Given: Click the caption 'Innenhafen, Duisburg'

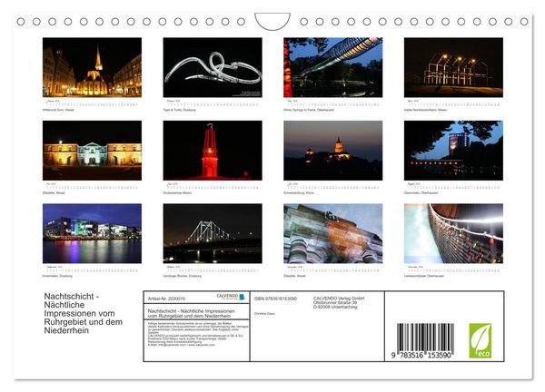Looking at the screenshot, I should coord(57,276).
